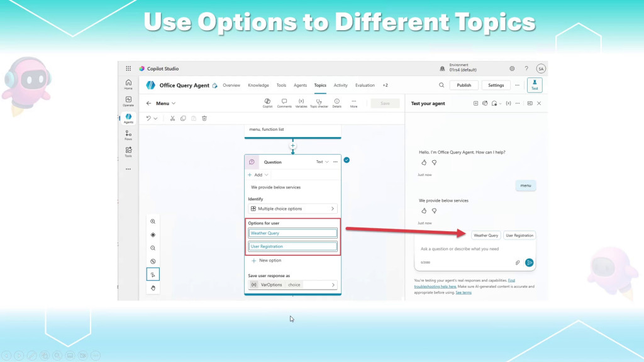Click the send message arrow button
This screenshot has width=644, height=362.
[530, 263]
